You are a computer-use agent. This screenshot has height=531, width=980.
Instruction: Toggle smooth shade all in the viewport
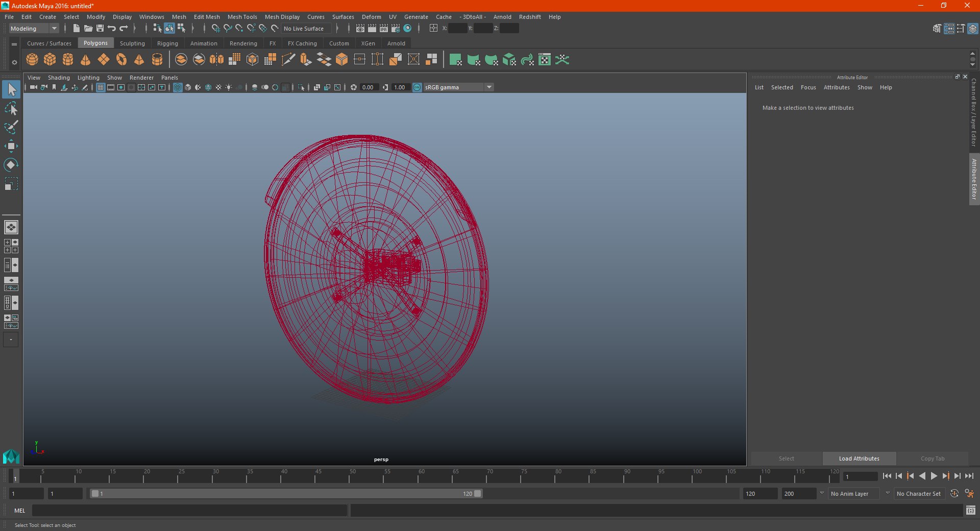pyautogui.click(x=188, y=87)
